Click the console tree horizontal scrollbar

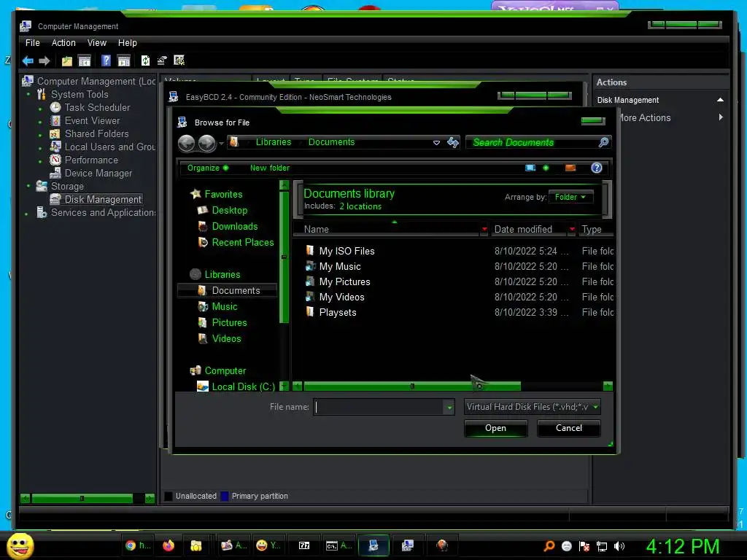tap(82, 498)
